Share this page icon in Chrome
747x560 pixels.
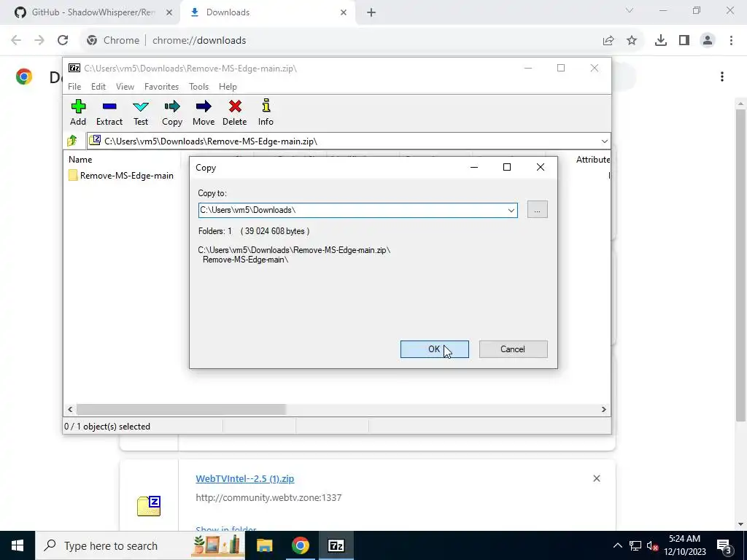tap(608, 41)
